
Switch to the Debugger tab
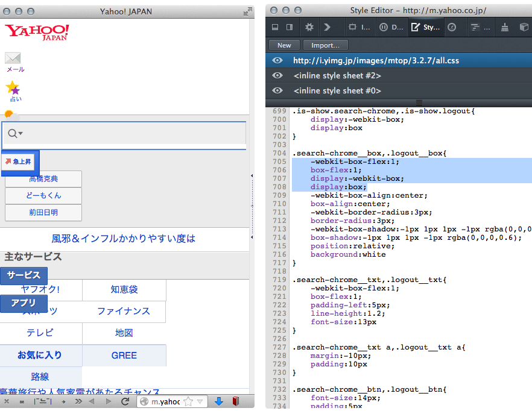tap(391, 27)
